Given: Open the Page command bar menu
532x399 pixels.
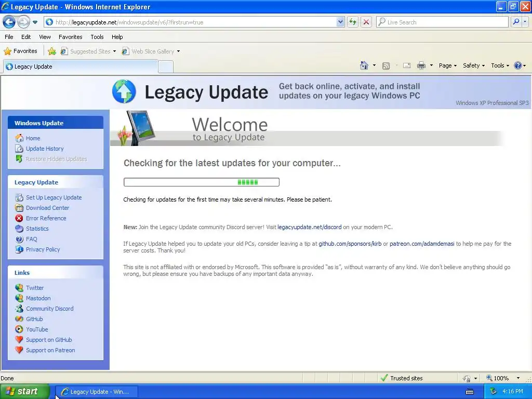Looking at the screenshot, I should (447, 65).
